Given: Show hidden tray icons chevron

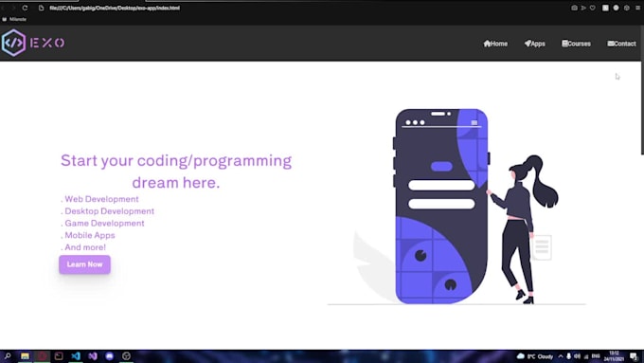Looking at the screenshot, I should tap(561, 356).
